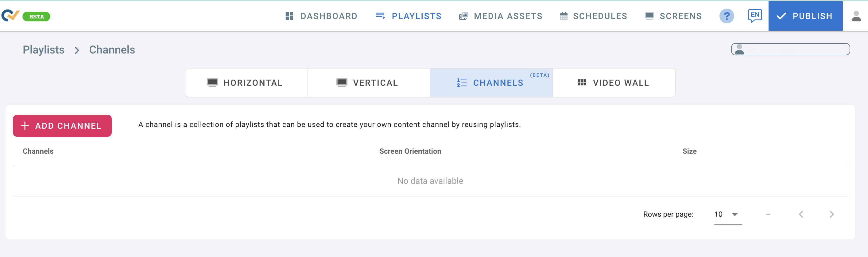Click the Schedules calendar icon

[564, 16]
